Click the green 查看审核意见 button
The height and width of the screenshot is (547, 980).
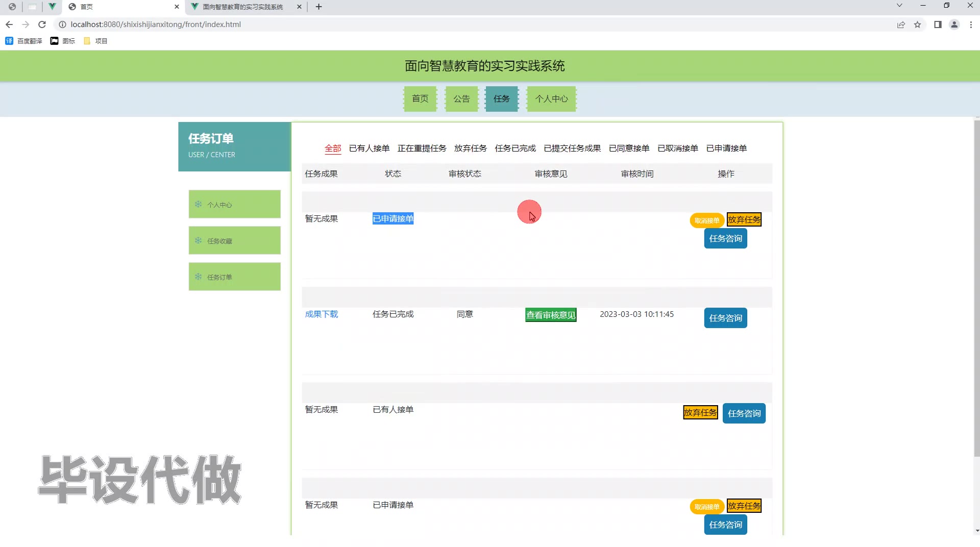point(551,315)
